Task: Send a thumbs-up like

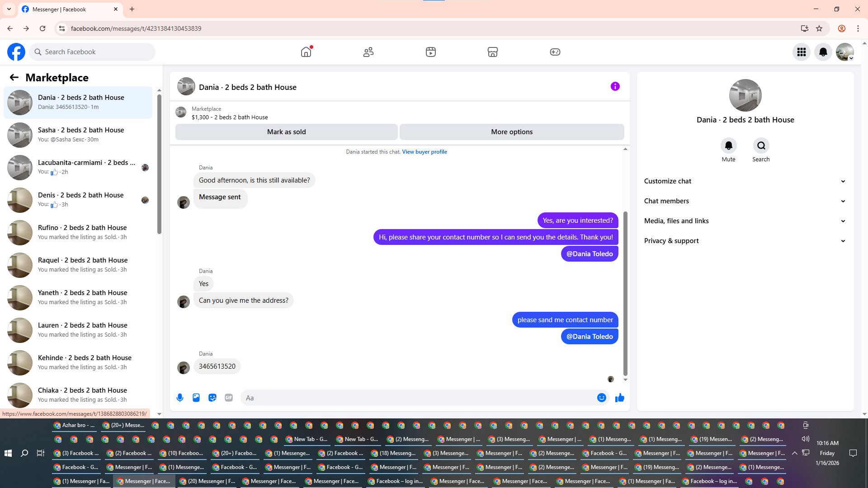Action: (620, 398)
